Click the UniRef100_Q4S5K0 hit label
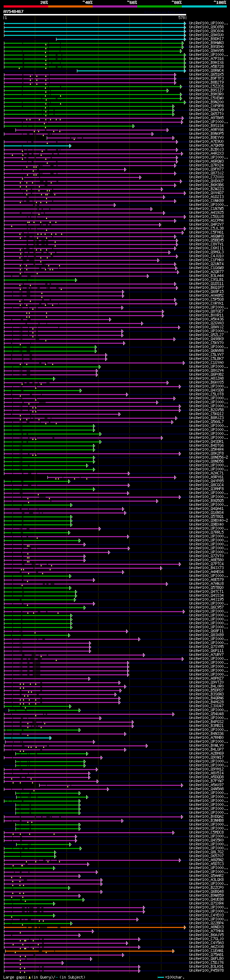 click(x=206, y=840)
